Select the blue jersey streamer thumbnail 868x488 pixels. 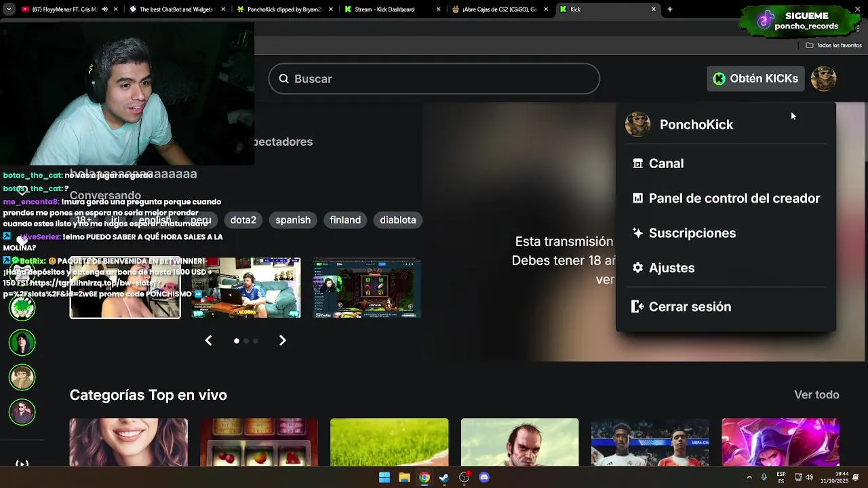246,288
